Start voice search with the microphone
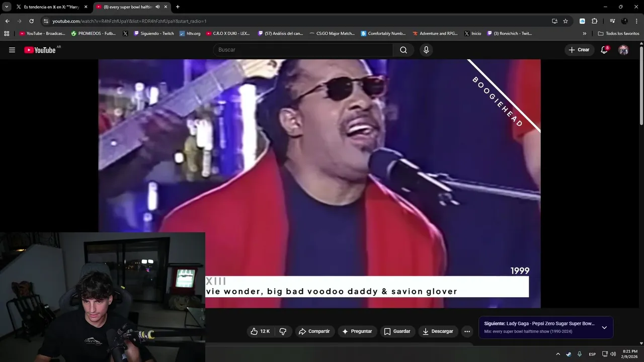Image resolution: width=644 pixels, height=362 pixels. point(426,50)
